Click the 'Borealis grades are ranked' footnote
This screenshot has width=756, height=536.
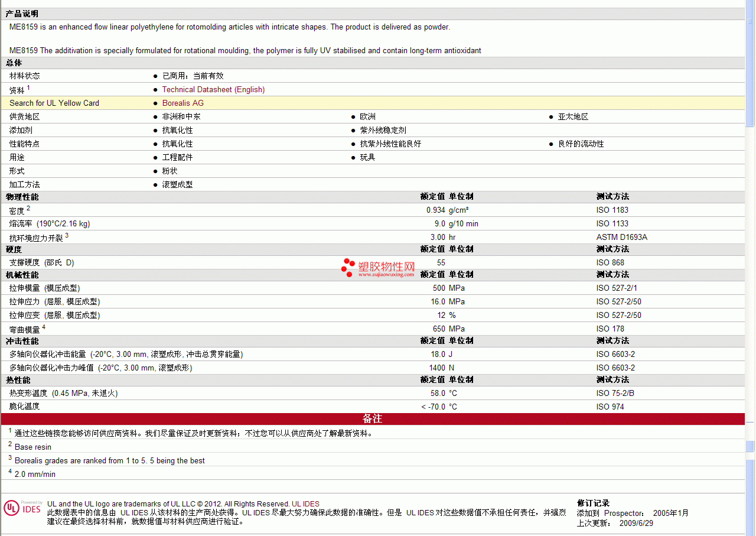110,461
